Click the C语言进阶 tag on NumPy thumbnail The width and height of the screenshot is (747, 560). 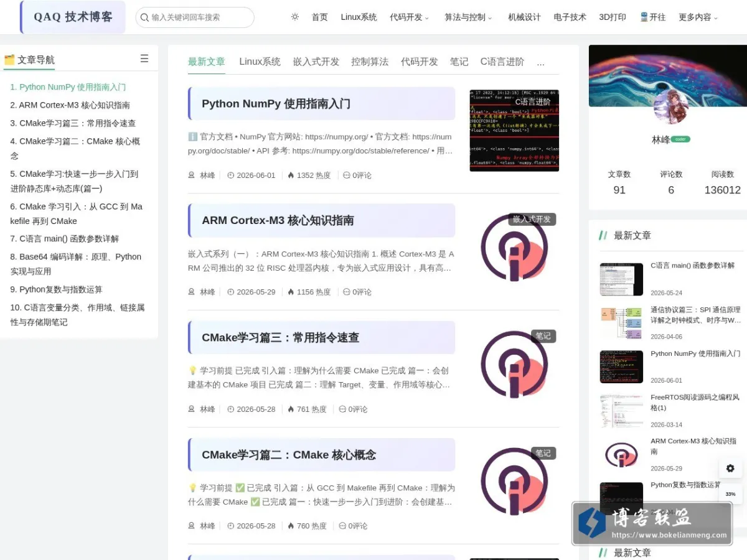click(x=533, y=101)
